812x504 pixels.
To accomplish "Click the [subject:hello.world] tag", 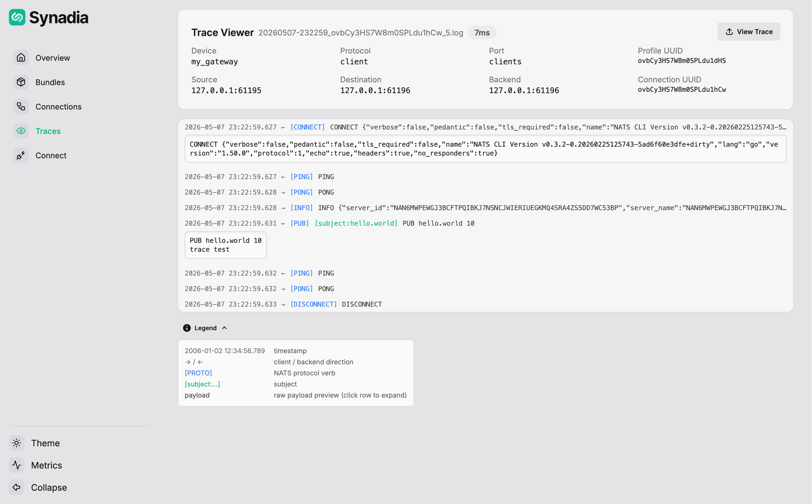I will point(356,223).
